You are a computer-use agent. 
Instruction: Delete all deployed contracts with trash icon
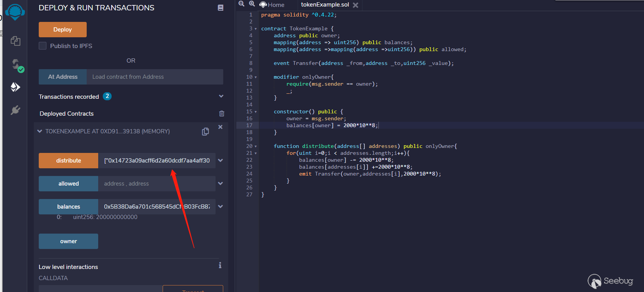pos(221,114)
